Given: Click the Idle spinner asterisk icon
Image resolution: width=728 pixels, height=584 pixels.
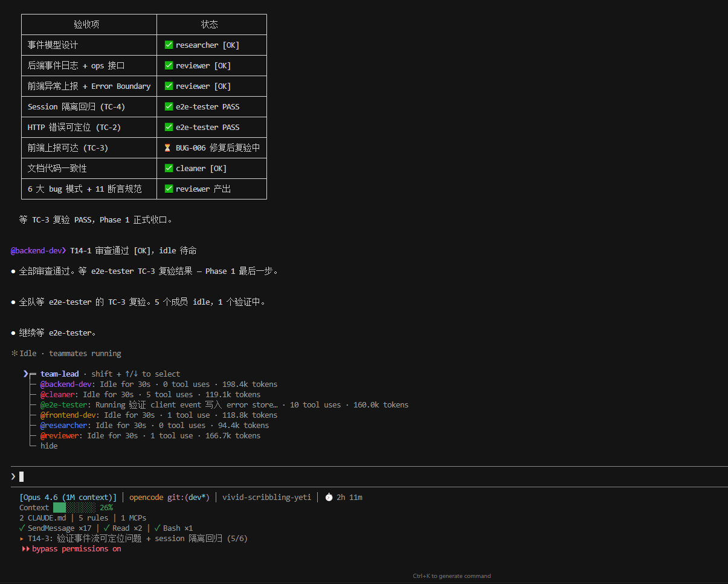Looking at the screenshot, I should click(14, 354).
